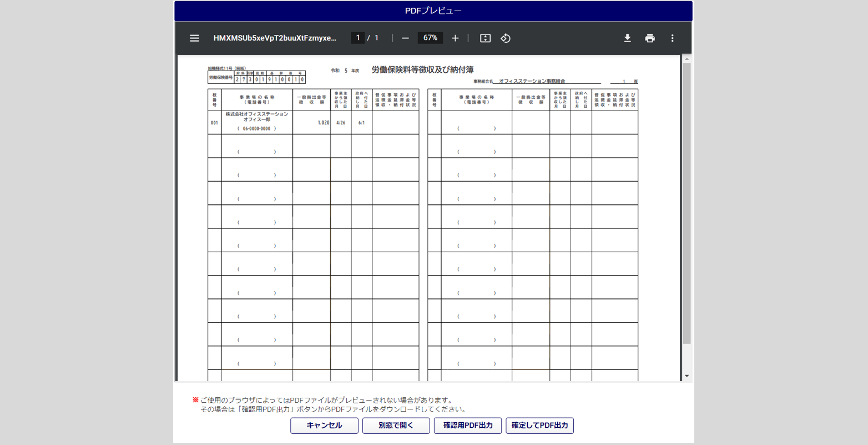Click the zoom in plus icon
The height and width of the screenshot is (445, 868).
point(455,38)
